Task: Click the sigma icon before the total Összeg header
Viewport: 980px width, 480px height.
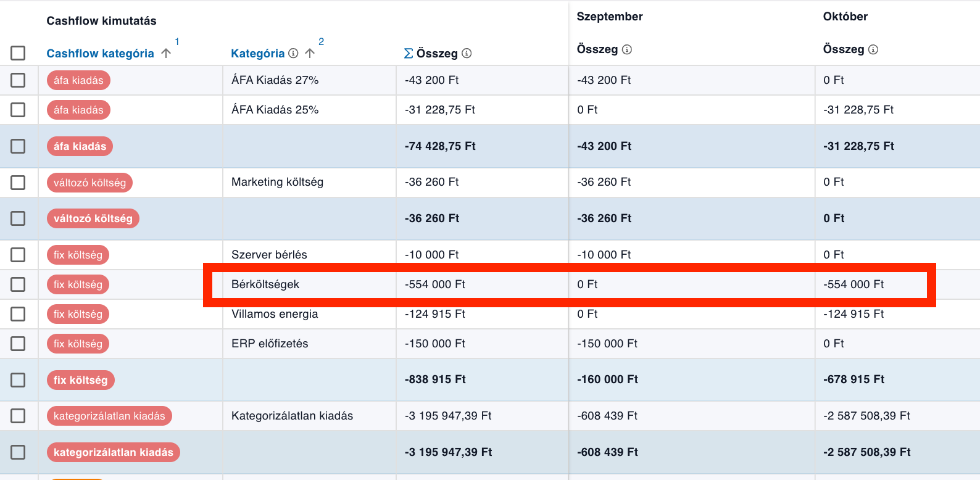Action: (x=409, y=54)
